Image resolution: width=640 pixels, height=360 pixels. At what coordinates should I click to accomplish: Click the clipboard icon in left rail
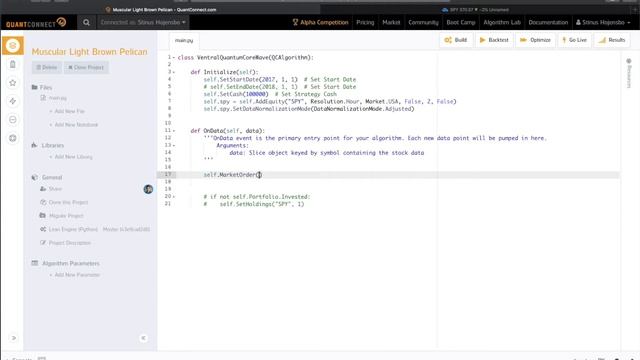click(x=13, y=64)
